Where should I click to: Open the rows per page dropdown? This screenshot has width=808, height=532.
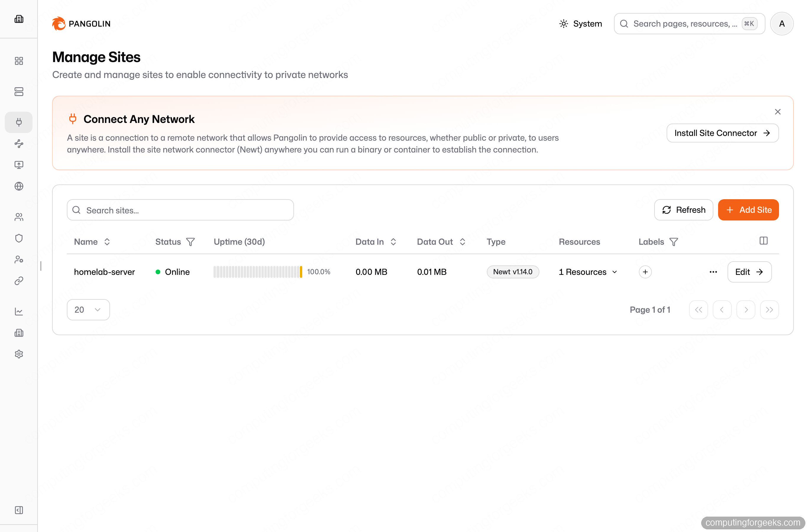(x=88, y=310)
